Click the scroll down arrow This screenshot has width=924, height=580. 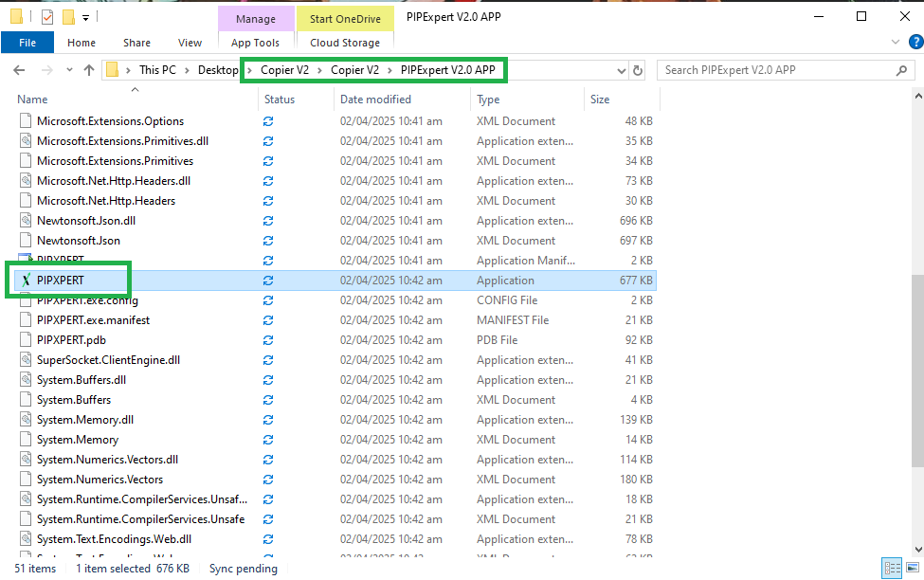click(x=917, y=550)
